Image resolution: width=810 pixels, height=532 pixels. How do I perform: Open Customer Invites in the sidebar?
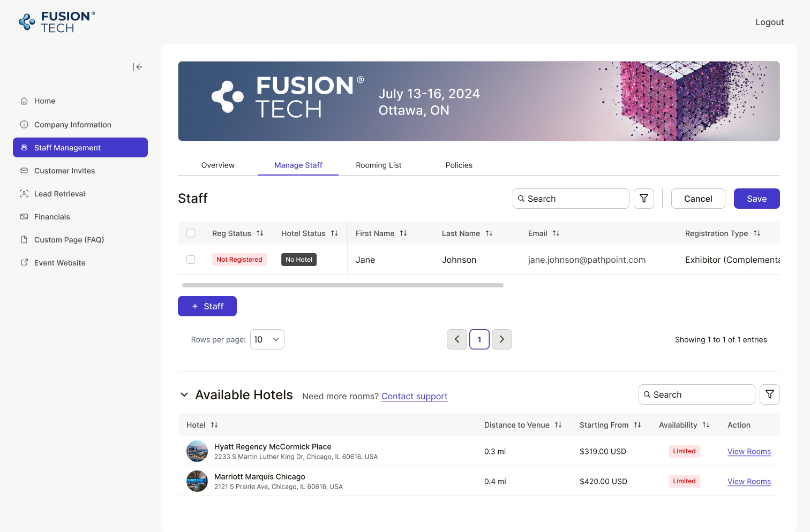coord(80,171)
